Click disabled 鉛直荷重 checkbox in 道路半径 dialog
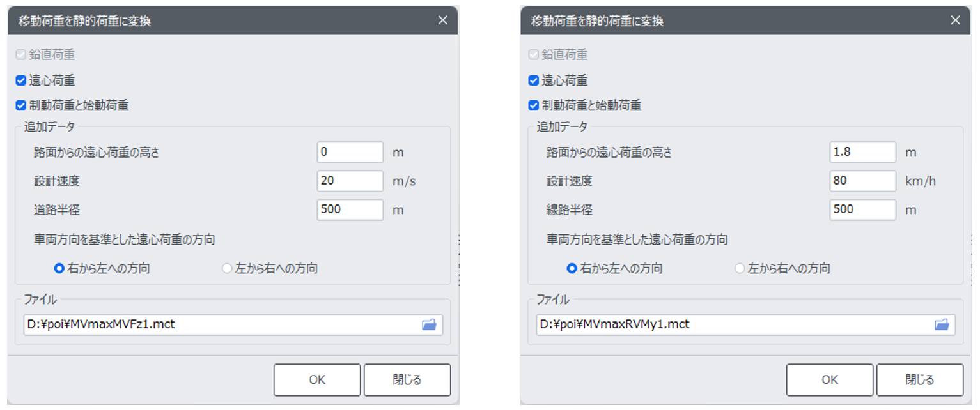Screen dimensions: 980x410 (20, 55)
